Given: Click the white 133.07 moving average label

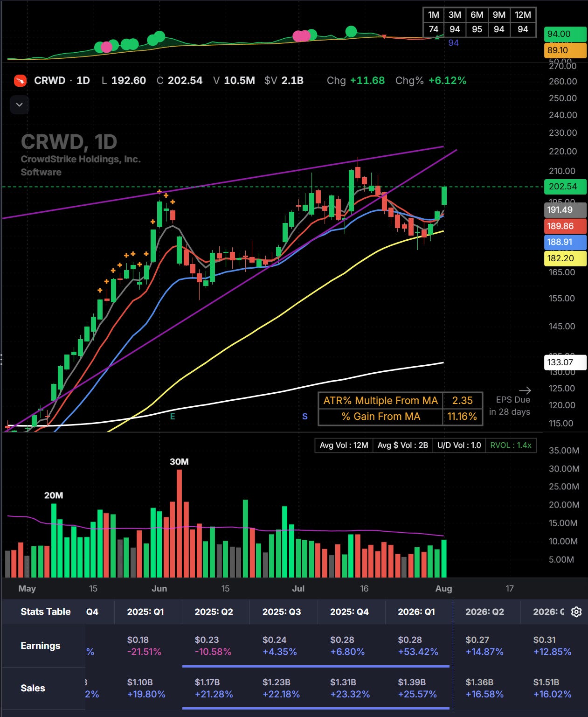Looking at the screenshot, I should point(565,362).
